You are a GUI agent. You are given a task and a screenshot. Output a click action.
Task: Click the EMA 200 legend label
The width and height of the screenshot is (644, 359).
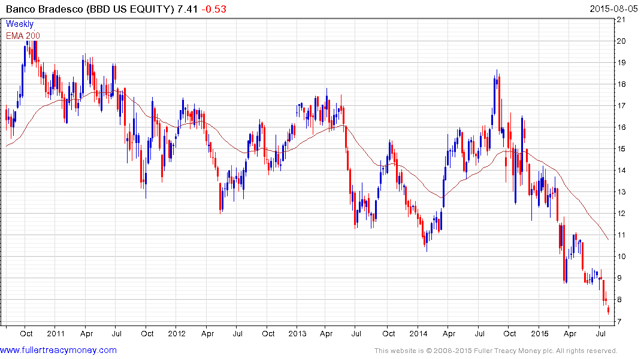pyautogui.click(x=23, y=36)
